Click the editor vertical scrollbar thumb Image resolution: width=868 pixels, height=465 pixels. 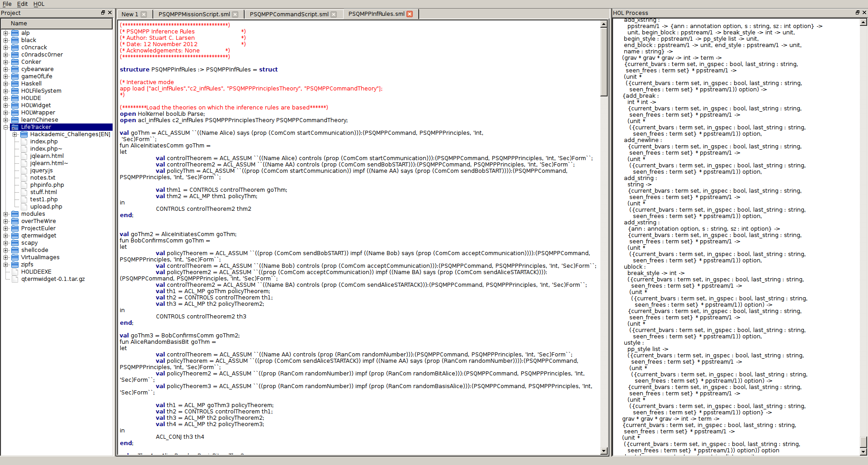(x=604, y=62)
